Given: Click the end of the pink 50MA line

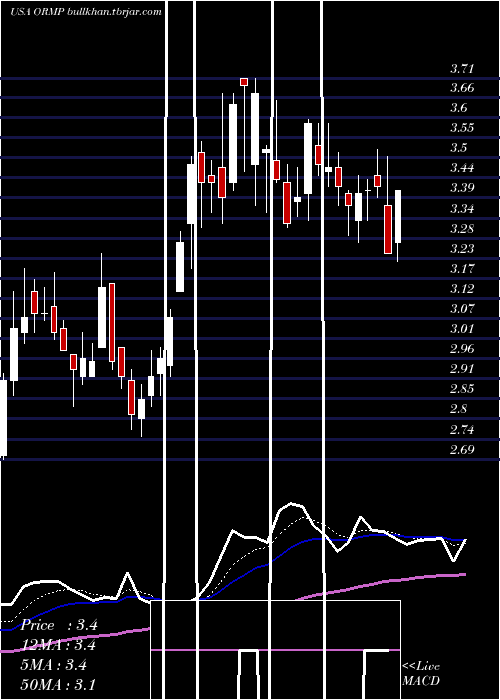Looking at the screenshot, I should point(464,575).
